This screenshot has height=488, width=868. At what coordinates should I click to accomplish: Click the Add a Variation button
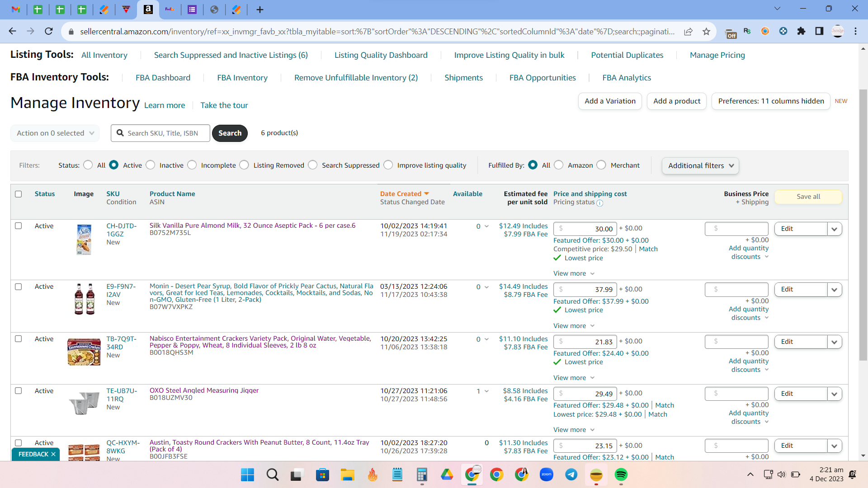tap(610, 101)
